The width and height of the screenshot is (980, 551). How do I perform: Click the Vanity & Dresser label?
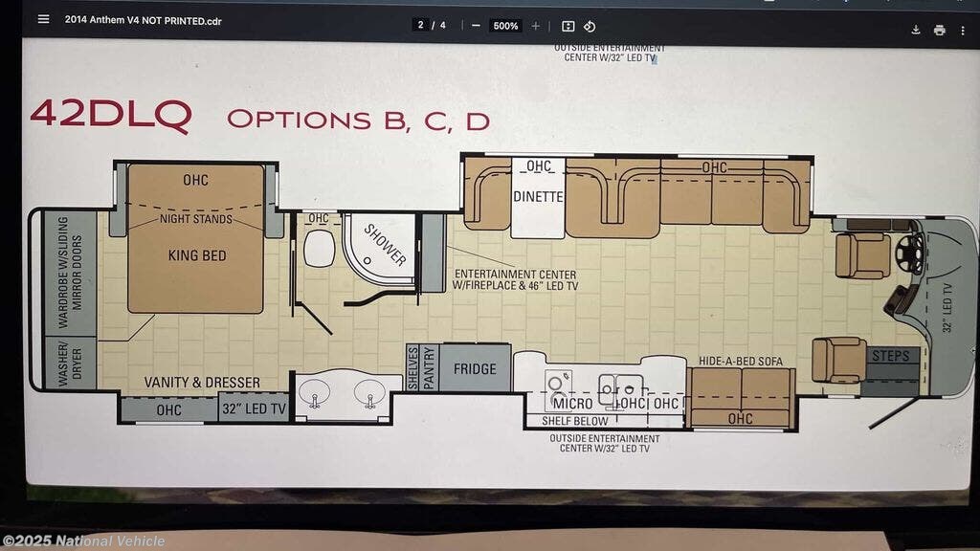(202, 383)
